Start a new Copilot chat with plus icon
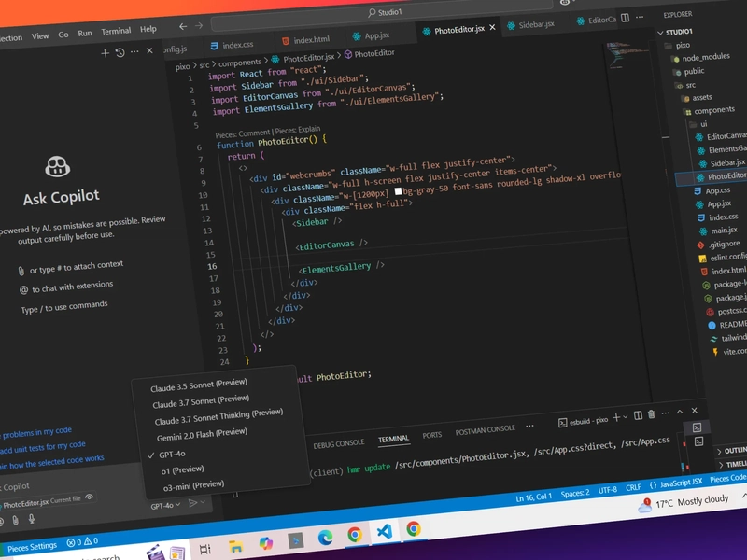This screenshot has width=747, height=560. (106, 54)
